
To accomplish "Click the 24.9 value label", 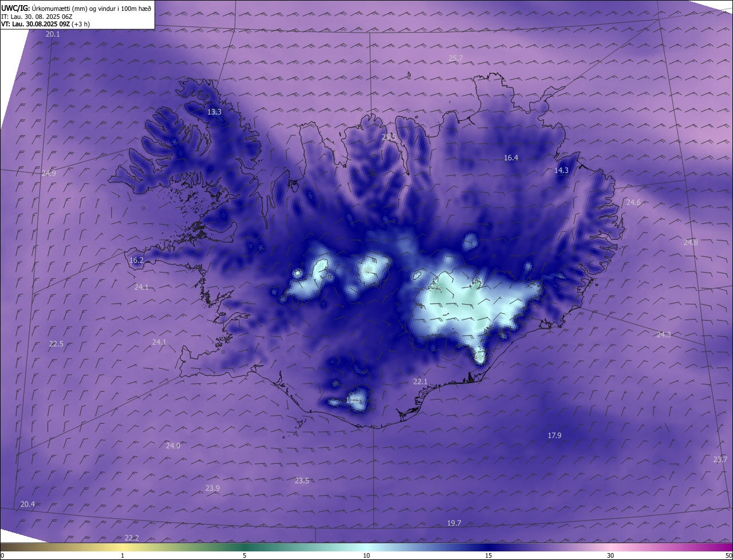I will [x=49, y=173].
